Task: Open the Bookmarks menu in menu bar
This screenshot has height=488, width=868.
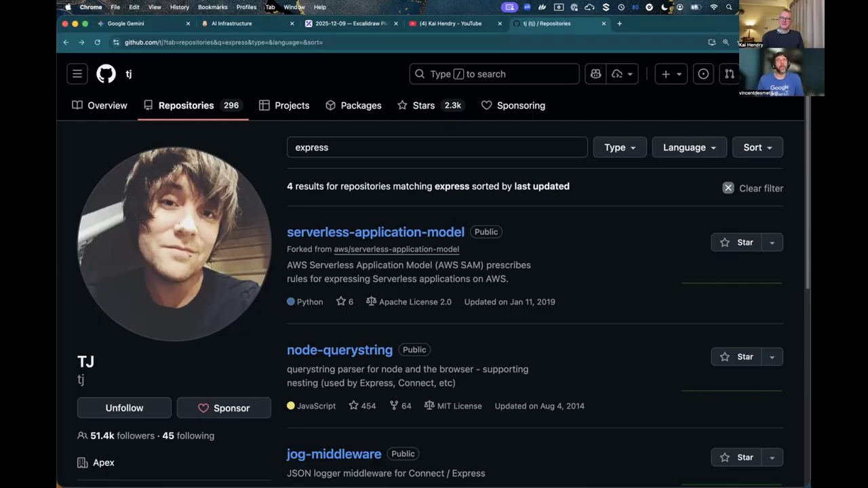Action: coord(212,7)
